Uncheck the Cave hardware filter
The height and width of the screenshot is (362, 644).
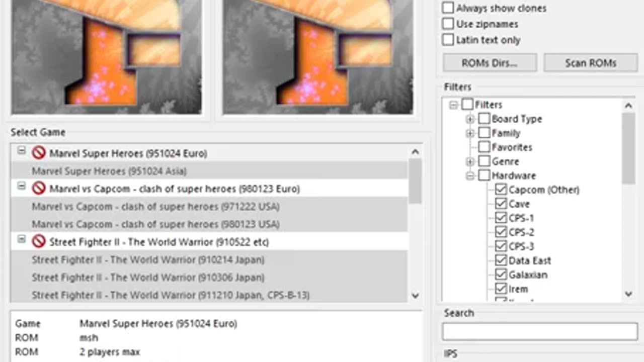(501, 204)
